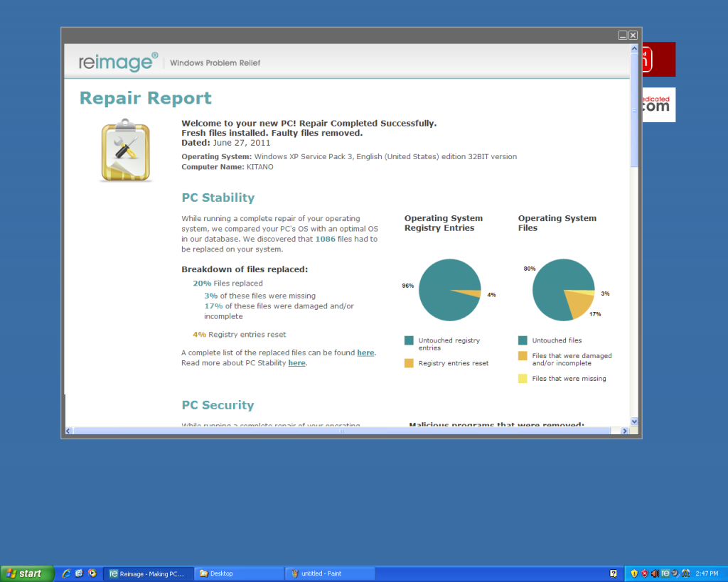Viewport: 728px width, 582px height.
Task: Click the Operating System Files pie chart
Action: (x=564, y=290)
